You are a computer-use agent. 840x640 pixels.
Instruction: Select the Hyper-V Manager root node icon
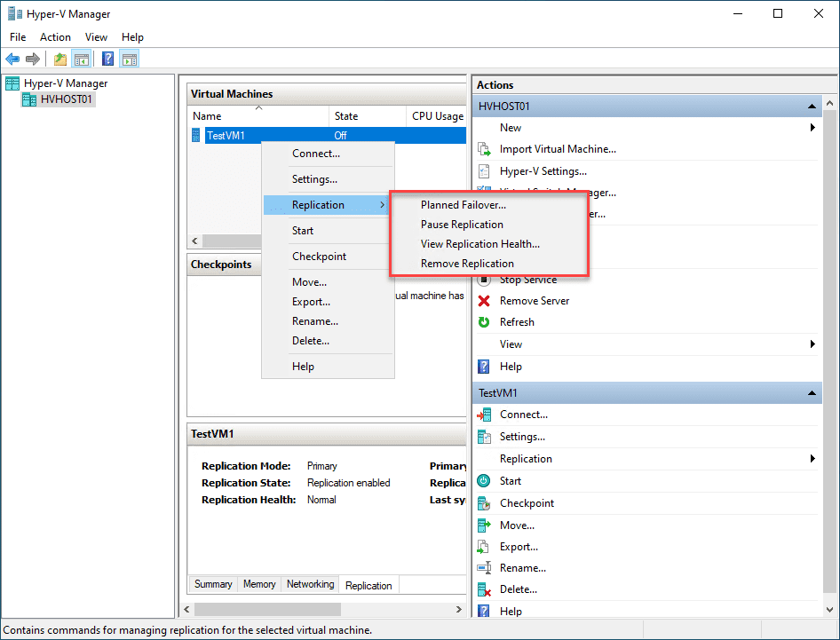(12, 83)
